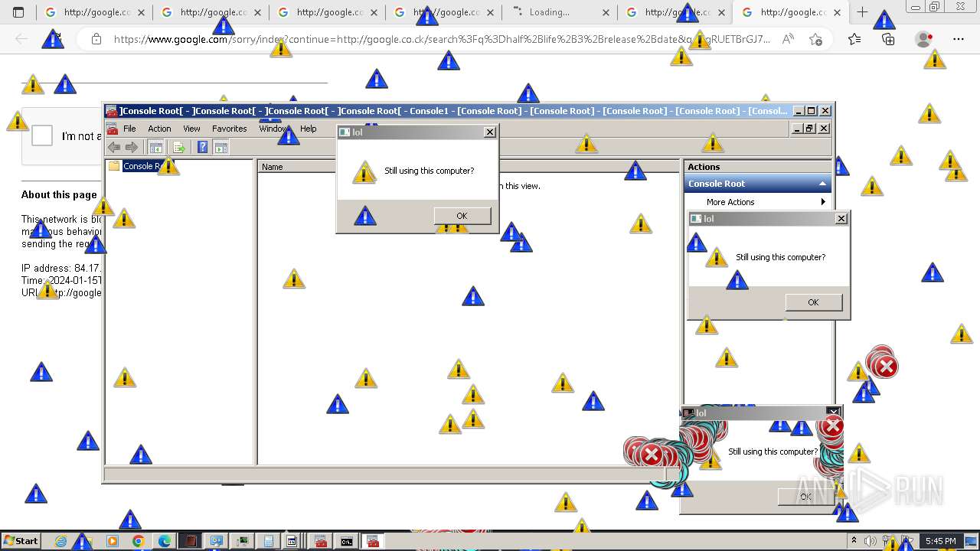Viewport: 980px width, 551px height.
Task: Click the taskbar clock showing 5:45 PM
Action: [x=939, y=541]
